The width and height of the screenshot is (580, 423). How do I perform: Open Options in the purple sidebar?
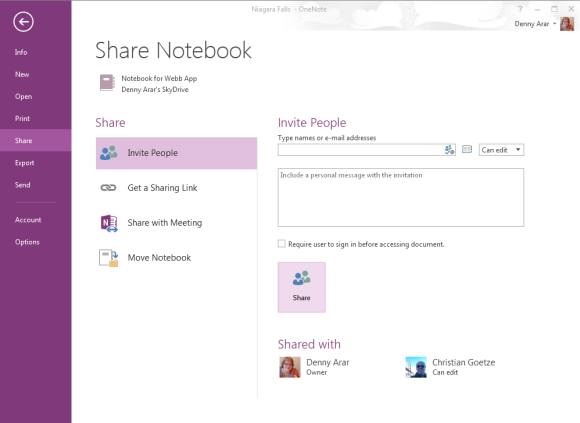27,242
